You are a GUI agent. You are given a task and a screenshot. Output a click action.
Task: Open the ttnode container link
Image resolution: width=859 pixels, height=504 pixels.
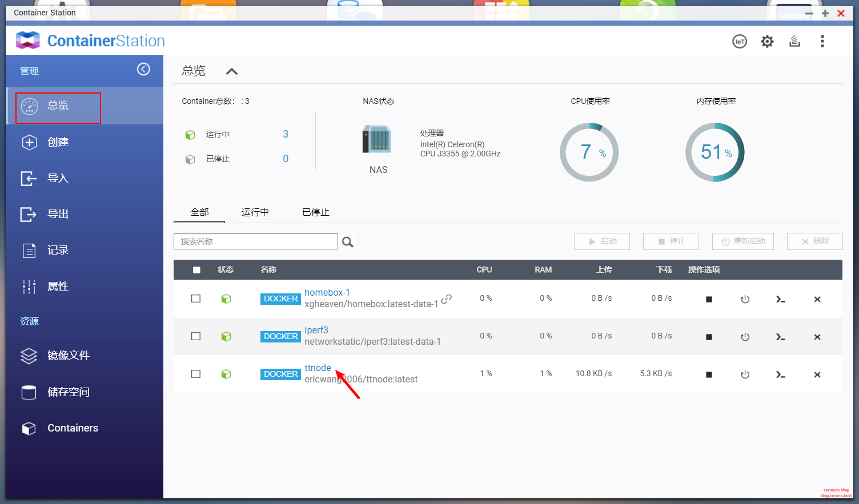point(318,368)
